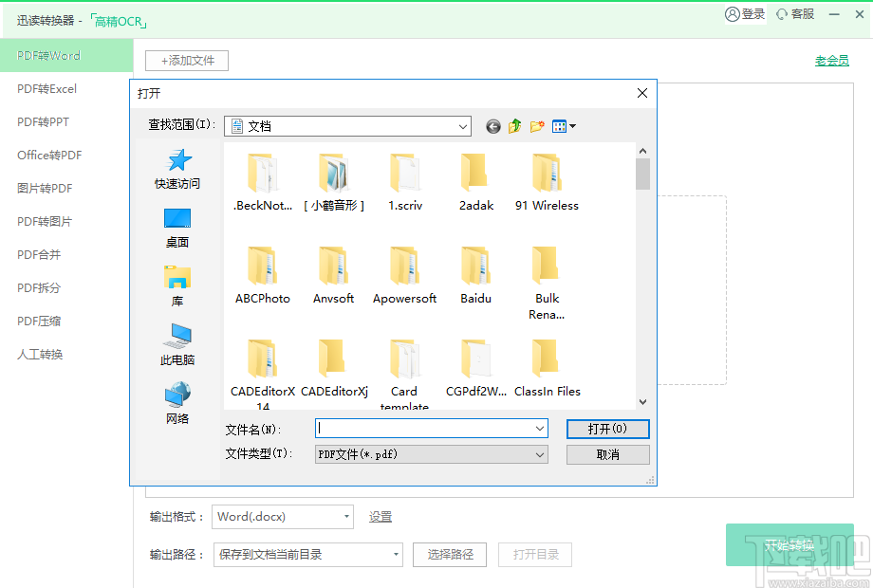This screenshot has width=873, height=588.
Task: Click the 'up one level' folder icon
Action: [514, 125]
